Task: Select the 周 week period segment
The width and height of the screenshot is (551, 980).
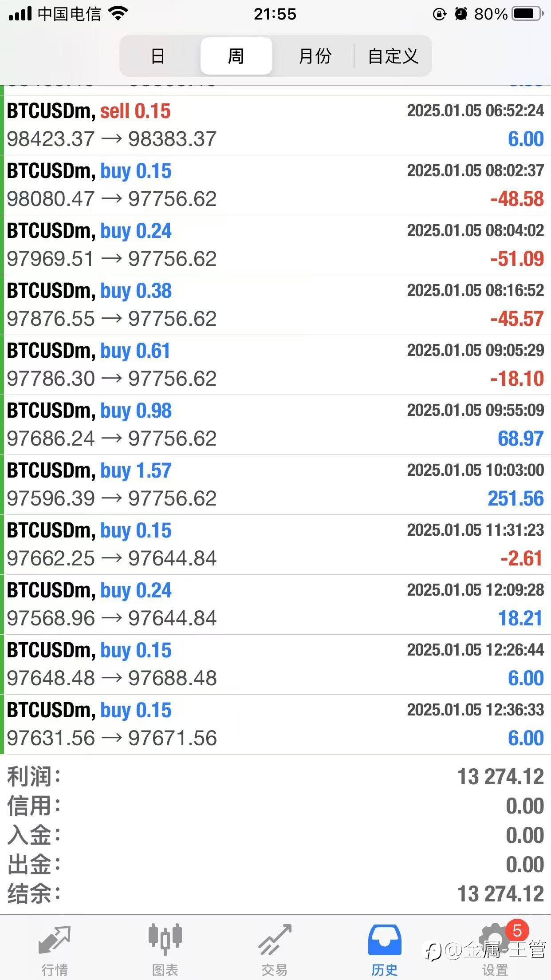Action: (x=236, y=56)
